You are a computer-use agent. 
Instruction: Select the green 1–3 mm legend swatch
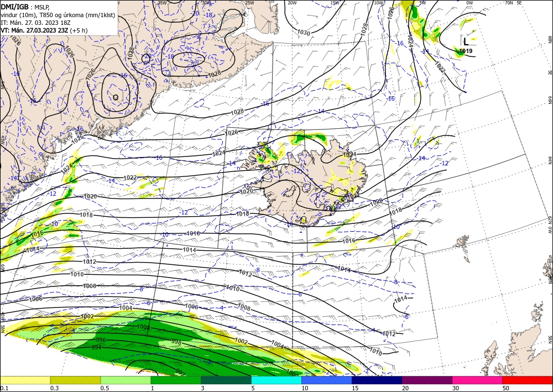tap(176, 380)
